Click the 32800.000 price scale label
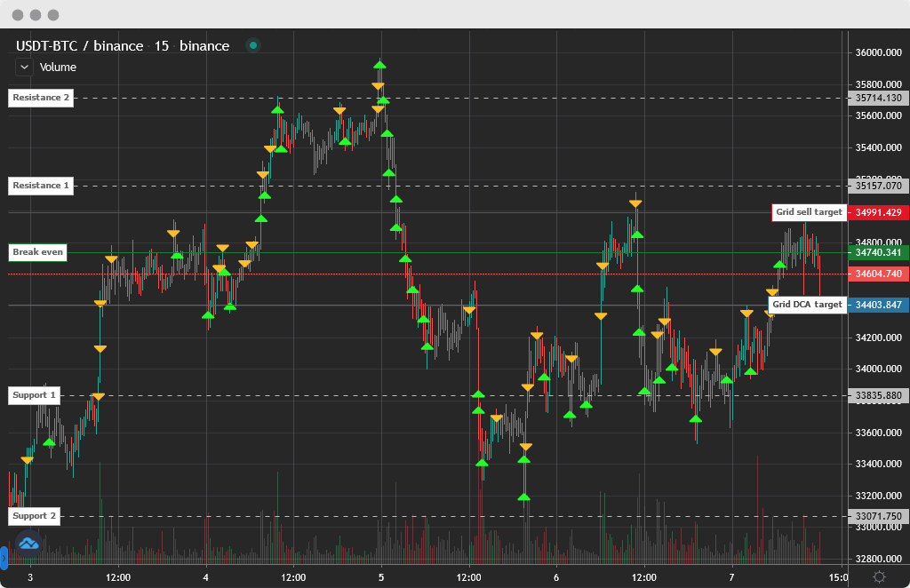 879,559
